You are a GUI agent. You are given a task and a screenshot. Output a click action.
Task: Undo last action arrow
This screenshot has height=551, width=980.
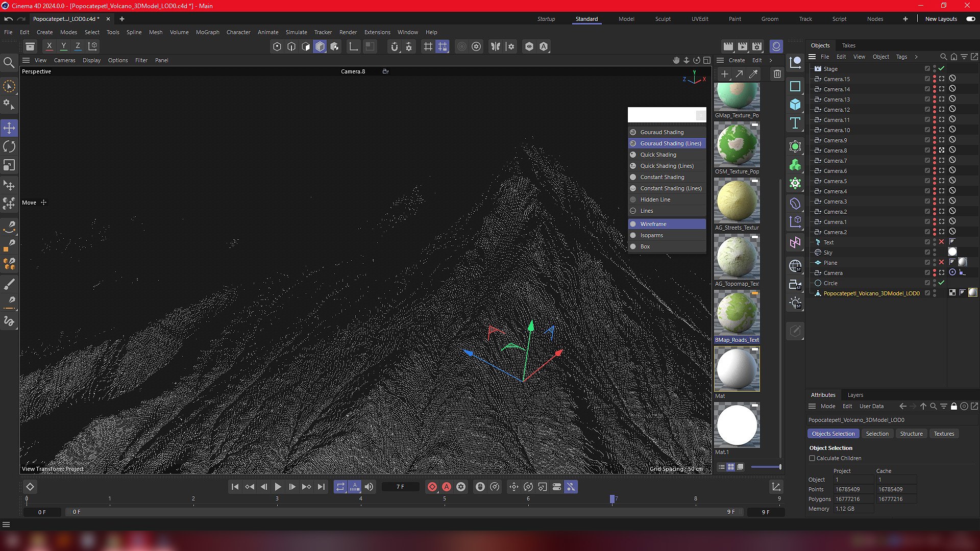[x=9, y=19]
